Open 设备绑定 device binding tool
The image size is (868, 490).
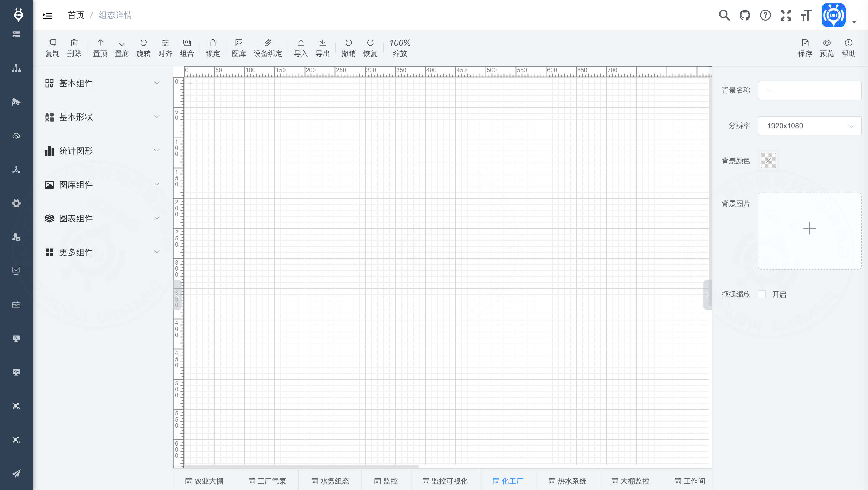[268, 43]
